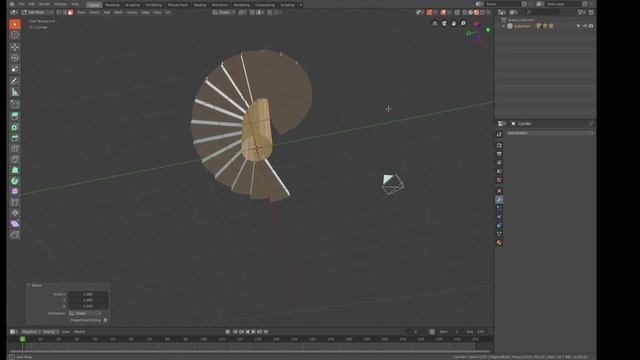640x360 pixels.
Task: Toggle proportional editing in viewport header
Action: (x=269, y=12)
